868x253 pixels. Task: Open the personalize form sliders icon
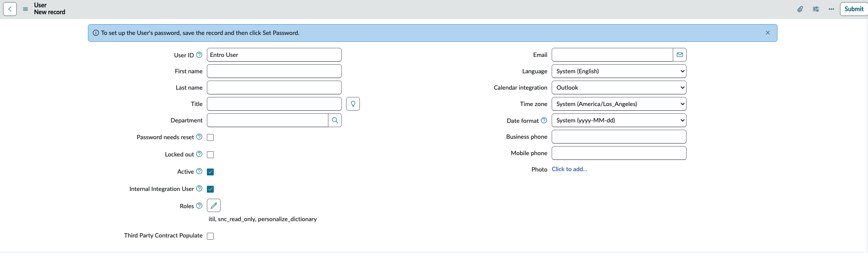pyautogui.click(x=816, y=9)
